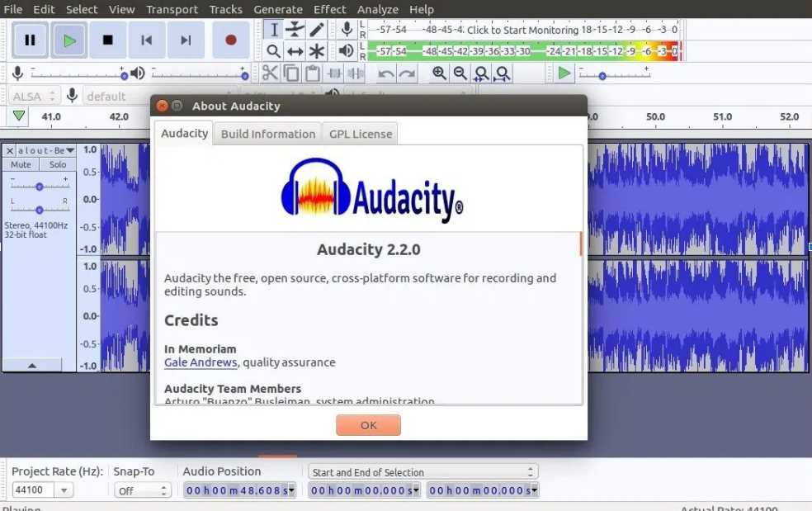Fit project to window width icon
Viewport: 812px width, 511px height.
click(x=503, y=73)
